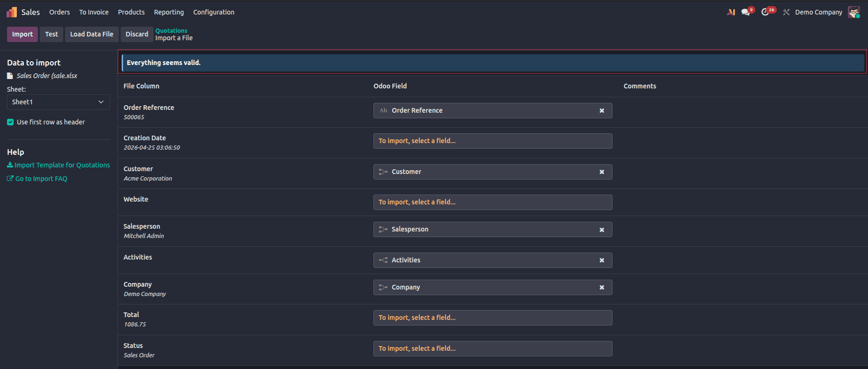
Task: Click Load Data File button
Action: click(92, 34)
